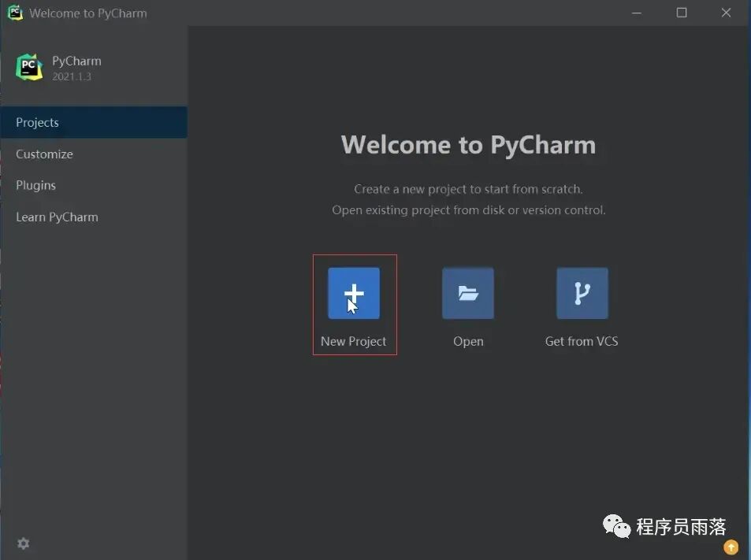Click the orange up-arrow circle icon

[731, 547]
